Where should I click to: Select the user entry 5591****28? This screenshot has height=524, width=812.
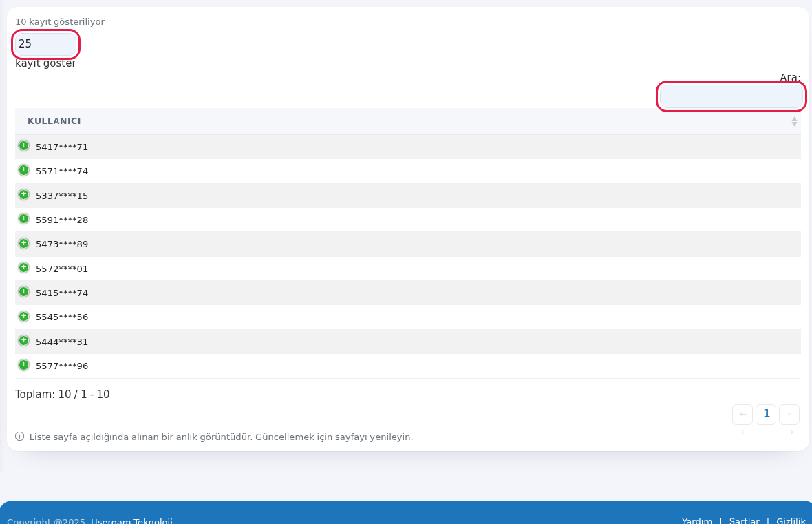pos(62,220)
